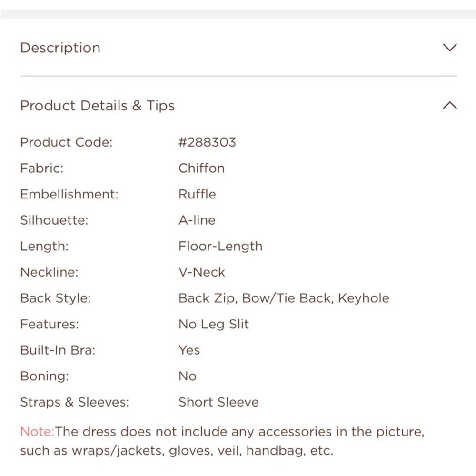Open the Description heading
This screenshot has height=476, width=476.
(60, 48)
